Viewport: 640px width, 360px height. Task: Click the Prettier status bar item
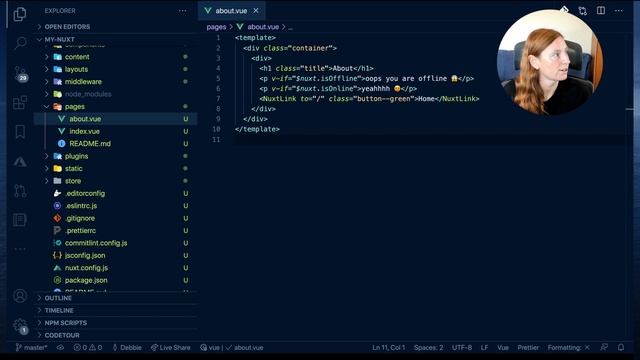click(528, 348)
